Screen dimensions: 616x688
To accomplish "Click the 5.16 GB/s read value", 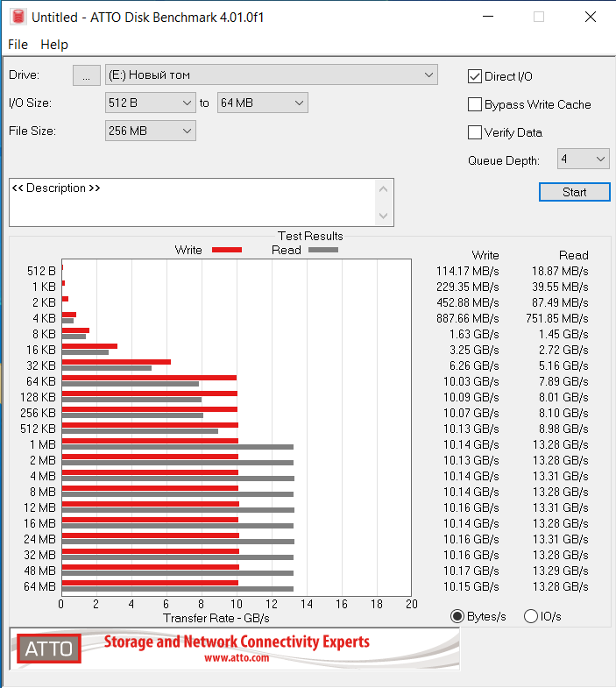I will (563, 366).
